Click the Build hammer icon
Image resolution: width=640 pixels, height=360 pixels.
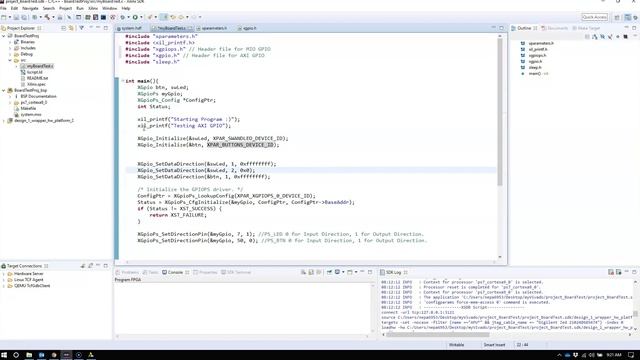47,17
